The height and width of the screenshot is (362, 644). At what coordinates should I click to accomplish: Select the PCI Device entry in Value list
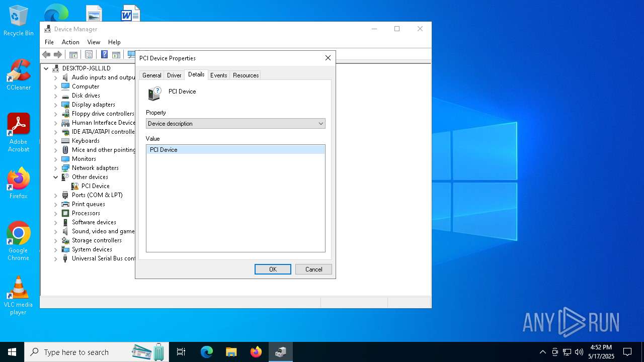[x=235, y=150]
